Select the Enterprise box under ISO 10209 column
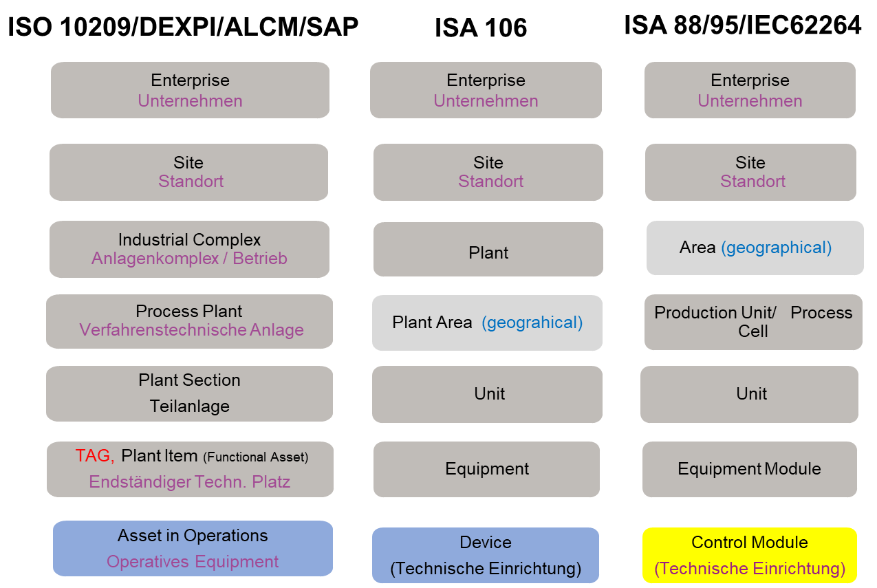Screen dimensions: 877x588 [x=190, y=90]
